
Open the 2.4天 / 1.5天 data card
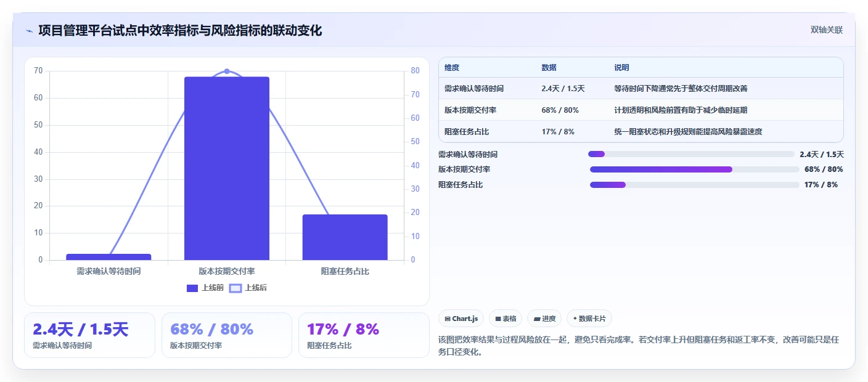89,335
